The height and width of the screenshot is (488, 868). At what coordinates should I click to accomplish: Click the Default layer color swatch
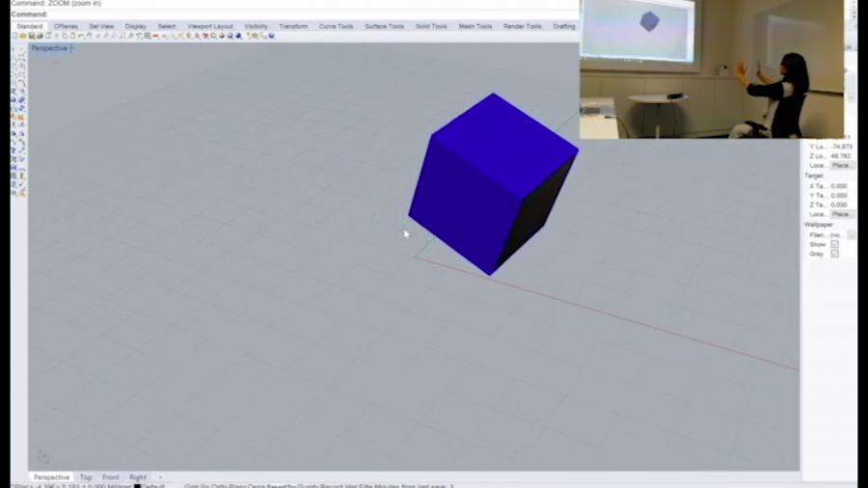(138, 486)
